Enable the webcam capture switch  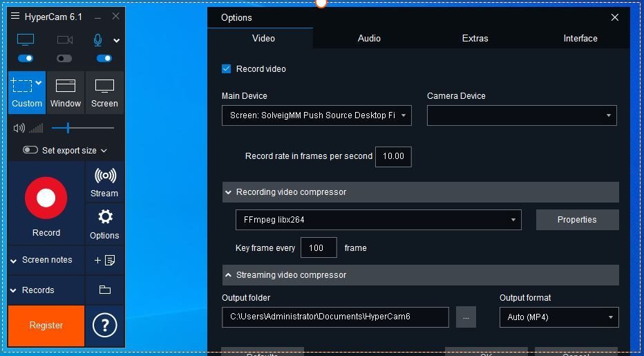coord(64,58)
